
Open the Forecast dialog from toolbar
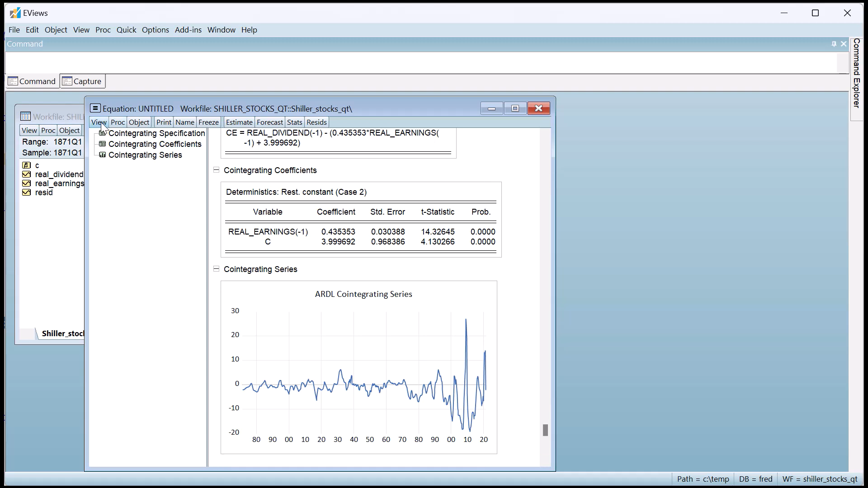(x=269, y=122)
